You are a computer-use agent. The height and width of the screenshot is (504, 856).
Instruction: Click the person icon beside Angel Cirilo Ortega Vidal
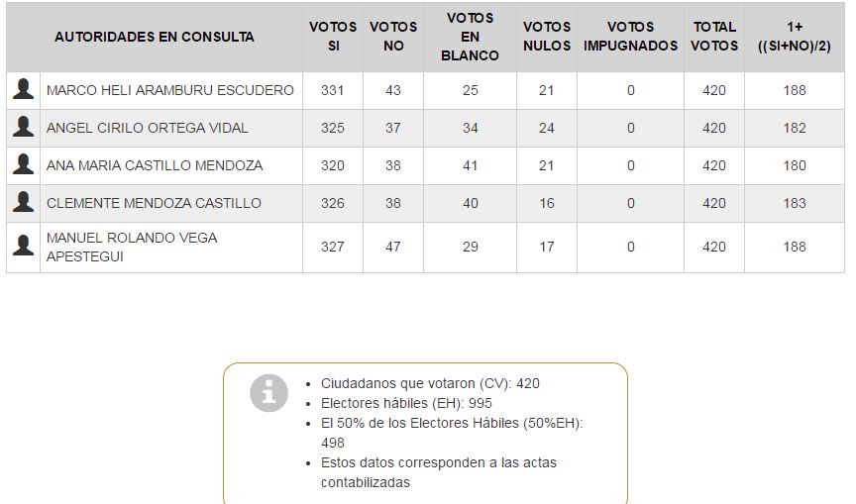pos(23,128)
